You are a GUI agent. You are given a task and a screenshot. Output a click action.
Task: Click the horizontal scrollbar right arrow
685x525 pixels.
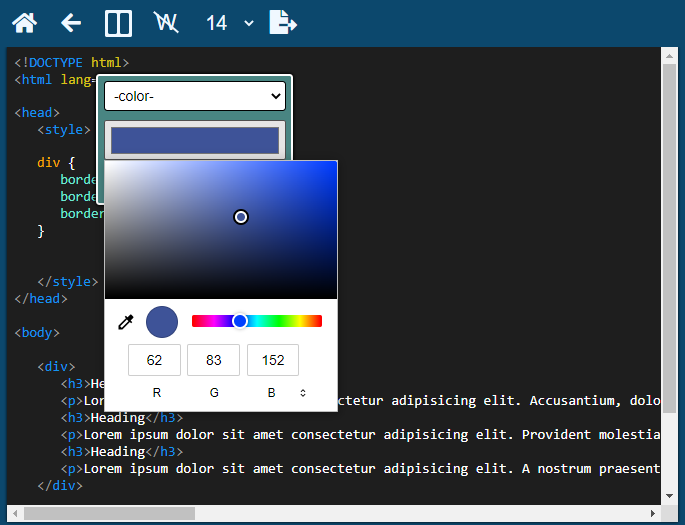pos(653,513)
